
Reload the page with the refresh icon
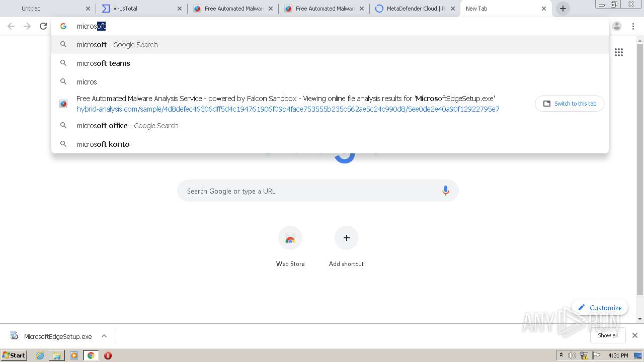[x=43, y=26]
